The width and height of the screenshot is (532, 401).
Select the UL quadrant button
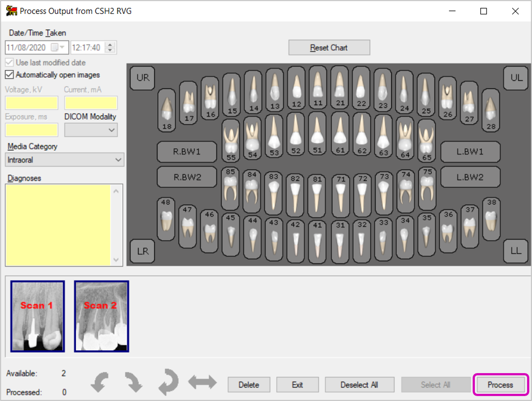(516, 78)
